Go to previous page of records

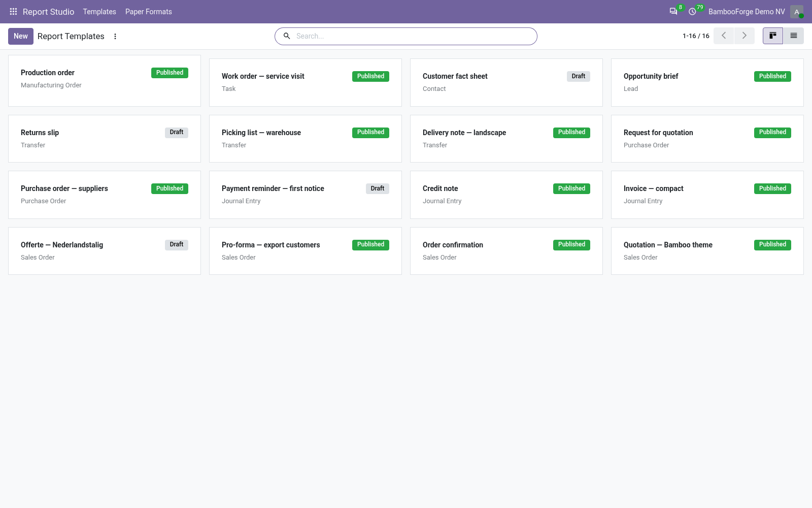click(x=724, y=36)
